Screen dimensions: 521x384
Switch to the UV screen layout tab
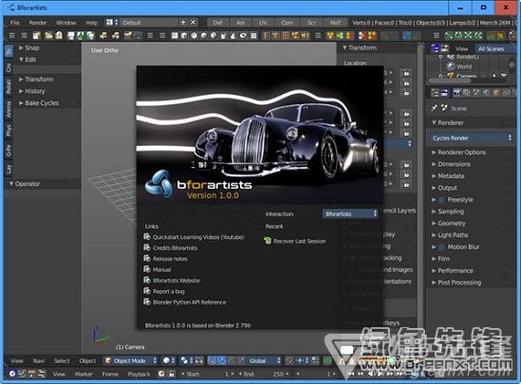click(263, 23)
